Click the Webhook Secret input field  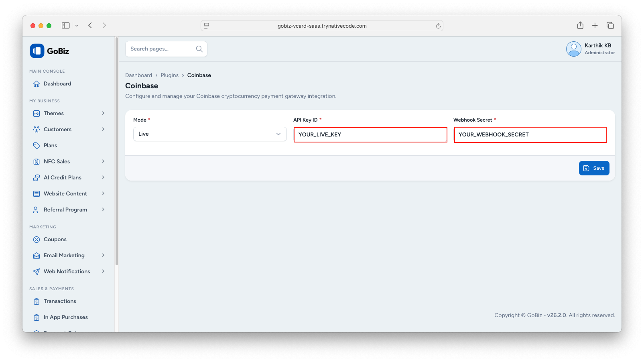[530, 135]
